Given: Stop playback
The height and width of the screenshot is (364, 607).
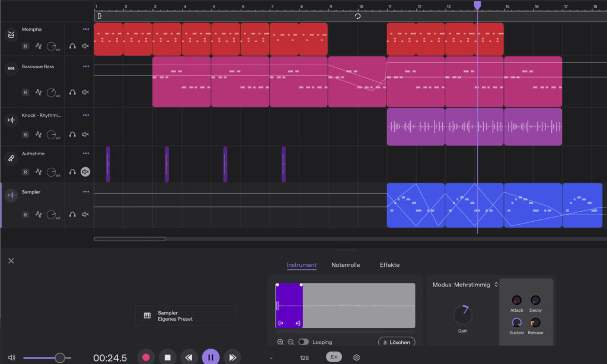Looking at the screenshot, I should 168,357.
